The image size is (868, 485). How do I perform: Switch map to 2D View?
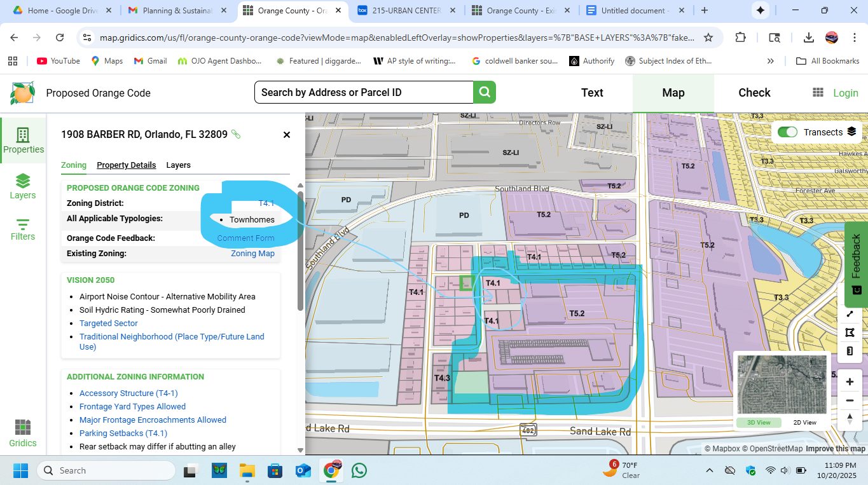804,422
